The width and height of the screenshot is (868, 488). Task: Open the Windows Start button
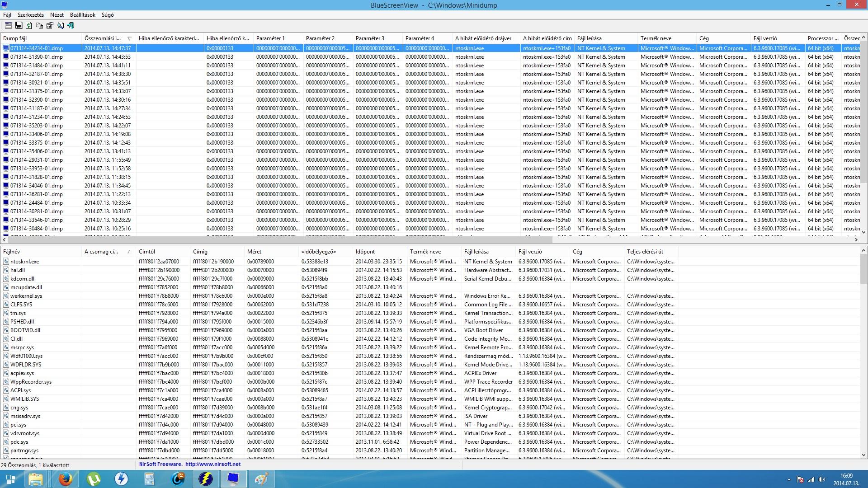pos(10,479)
